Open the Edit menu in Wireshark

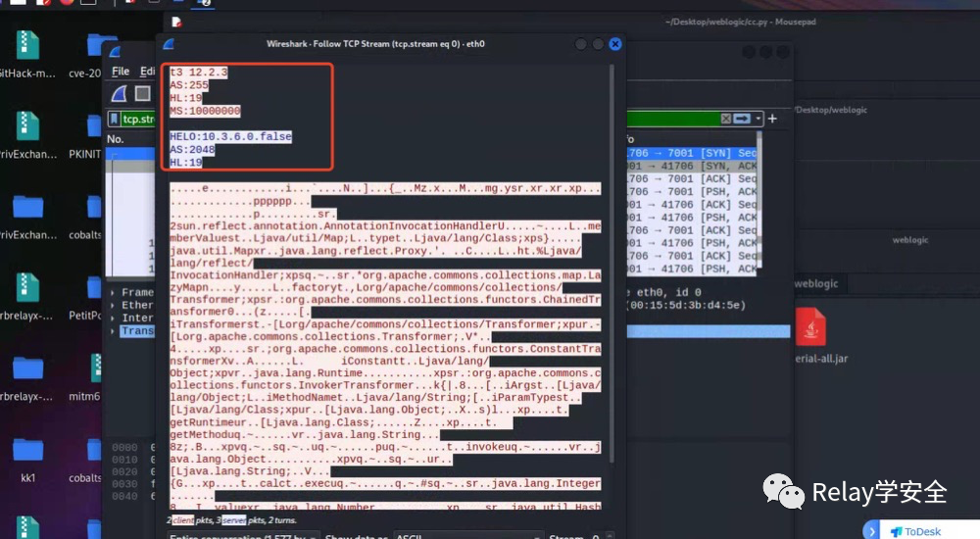pos(147,72)
